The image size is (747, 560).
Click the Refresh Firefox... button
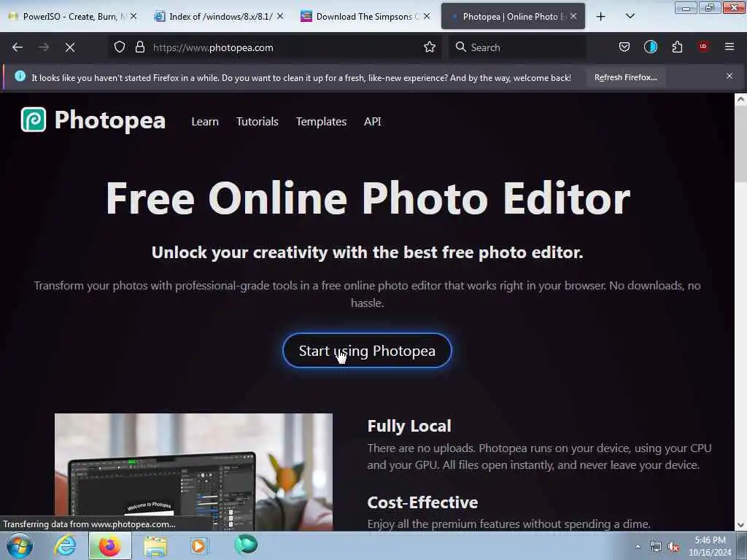(x=625, y=77)
